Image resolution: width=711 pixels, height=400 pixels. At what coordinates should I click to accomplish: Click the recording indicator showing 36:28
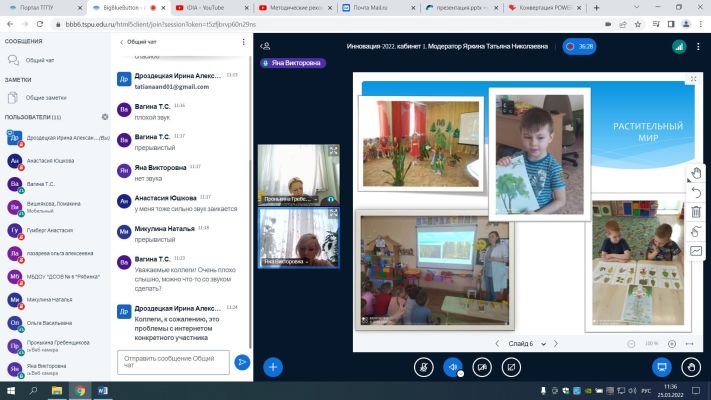click(580, 46)
